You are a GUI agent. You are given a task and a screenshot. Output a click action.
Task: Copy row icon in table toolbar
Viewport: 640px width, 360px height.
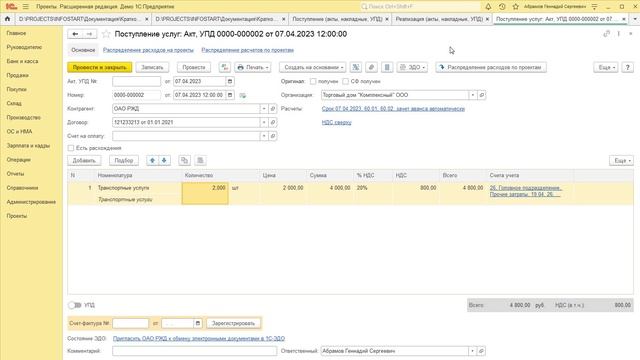[x=184, y=160]
